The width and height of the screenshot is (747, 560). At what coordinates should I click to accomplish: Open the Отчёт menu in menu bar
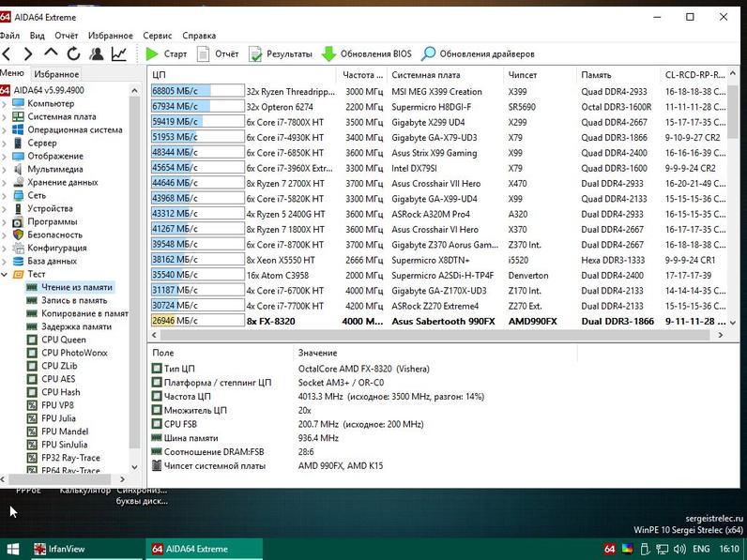(x=67, y=36)
